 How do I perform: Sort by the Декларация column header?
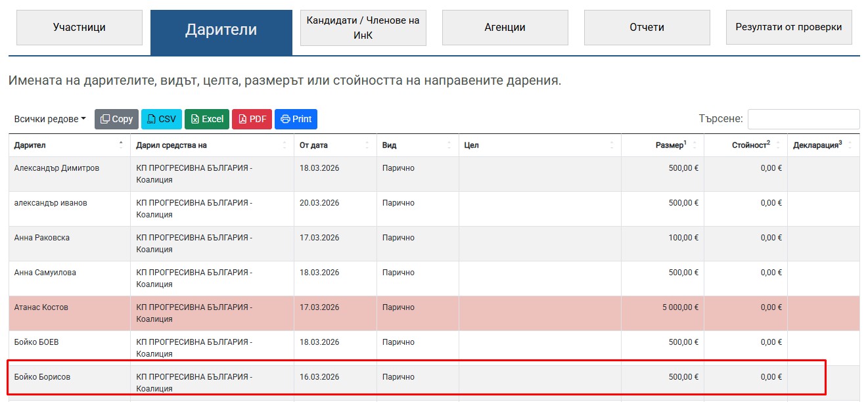pos(823,145)
